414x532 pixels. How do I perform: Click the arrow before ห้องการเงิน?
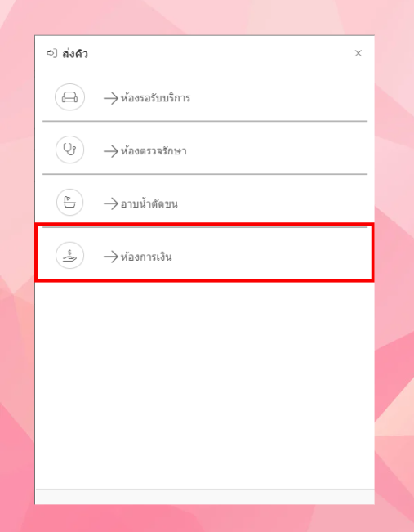pyautogui.click(x=111, y=257)
